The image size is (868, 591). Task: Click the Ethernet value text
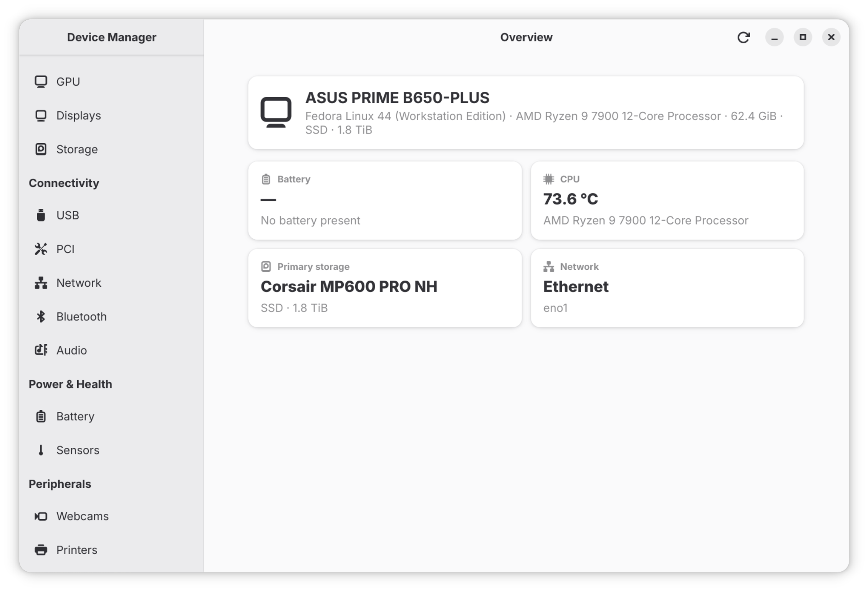point(576,286)
